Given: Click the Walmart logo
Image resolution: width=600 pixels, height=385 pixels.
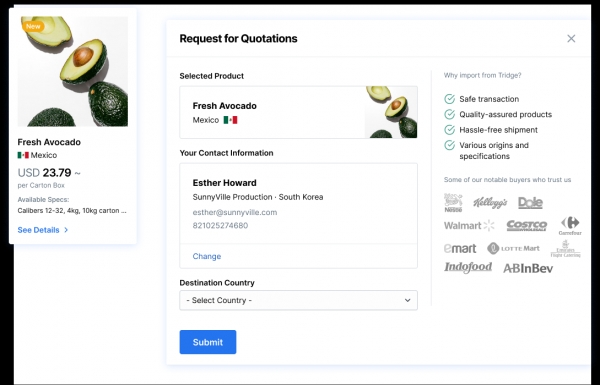Looking at the screenshot, I should coord(469,225).
